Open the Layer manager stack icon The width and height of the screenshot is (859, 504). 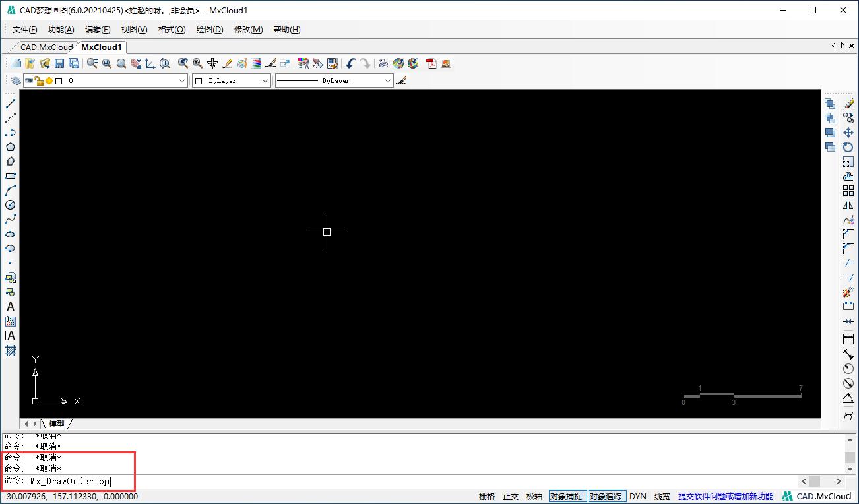coord(16,80)
